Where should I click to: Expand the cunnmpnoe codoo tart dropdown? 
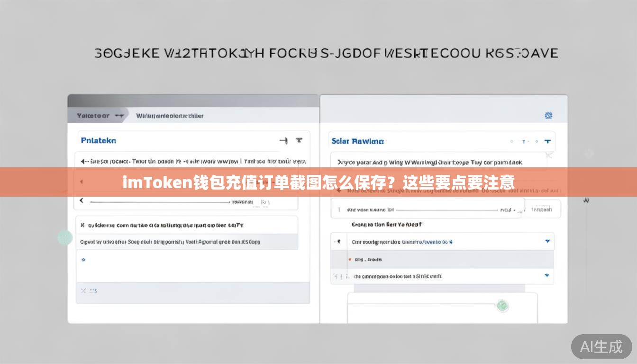tap(546, 276)
